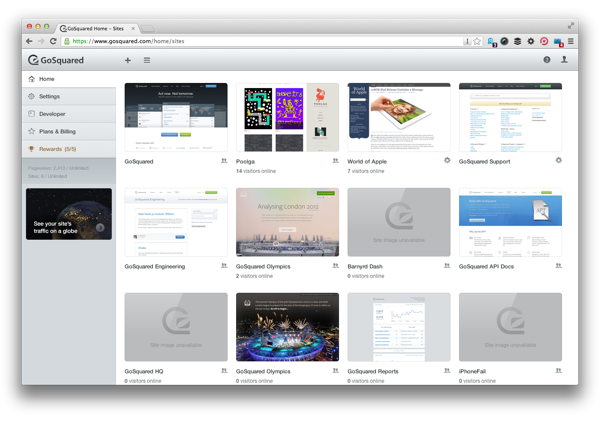Go back with browser back arrow
Screen dimensions: 600x422
(x=29, y=41)
